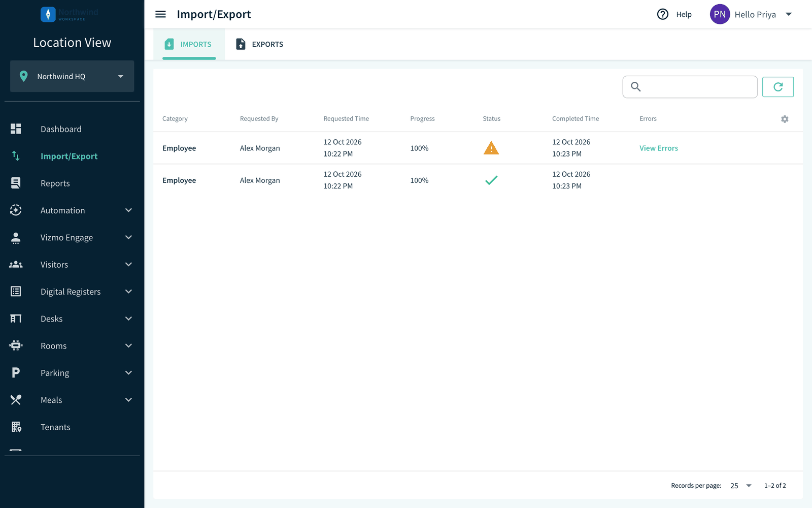Expand the Parking chevron
Viewport: 812px width, 508px height.
[128, 373]
